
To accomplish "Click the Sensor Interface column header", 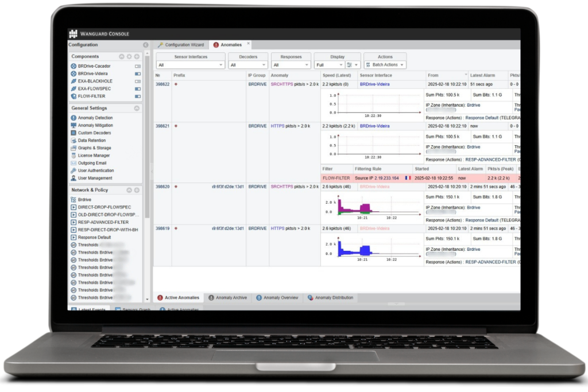I will click(x=392, y=75).
